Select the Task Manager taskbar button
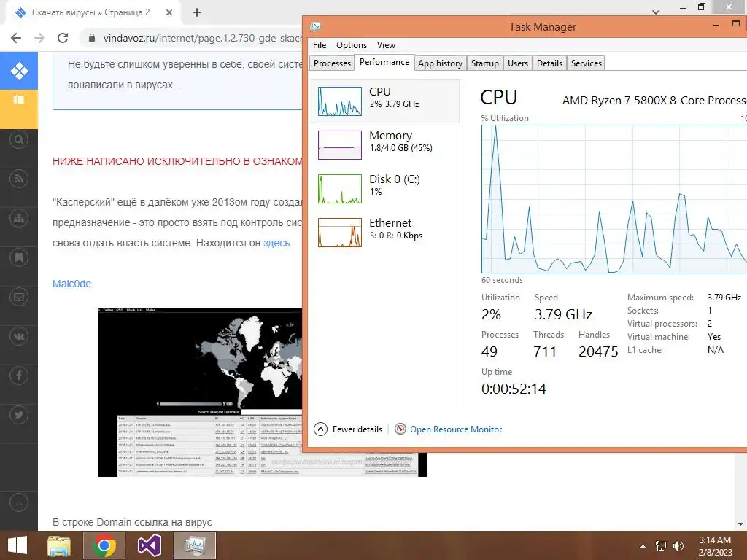This screenshot has height=560, width=747. click(194, 545)
